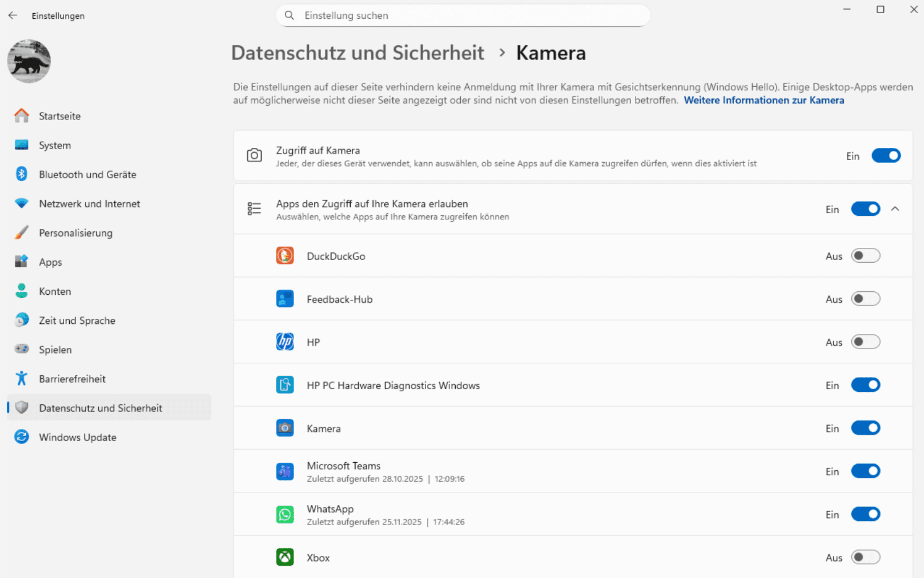Image resolution: width=924 pixels, height=578 pixels.
Task: Go to Netzwerk und Internet section
Action: pyautogui.click(x=89, y=203)
